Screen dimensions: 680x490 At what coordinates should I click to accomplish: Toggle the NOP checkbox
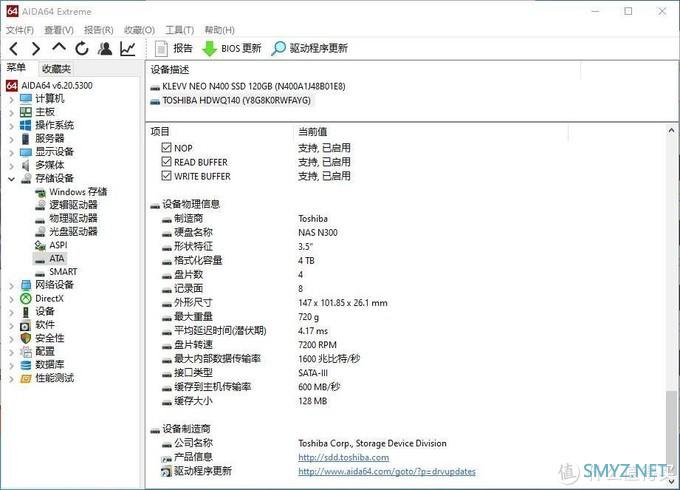point(166,147)
